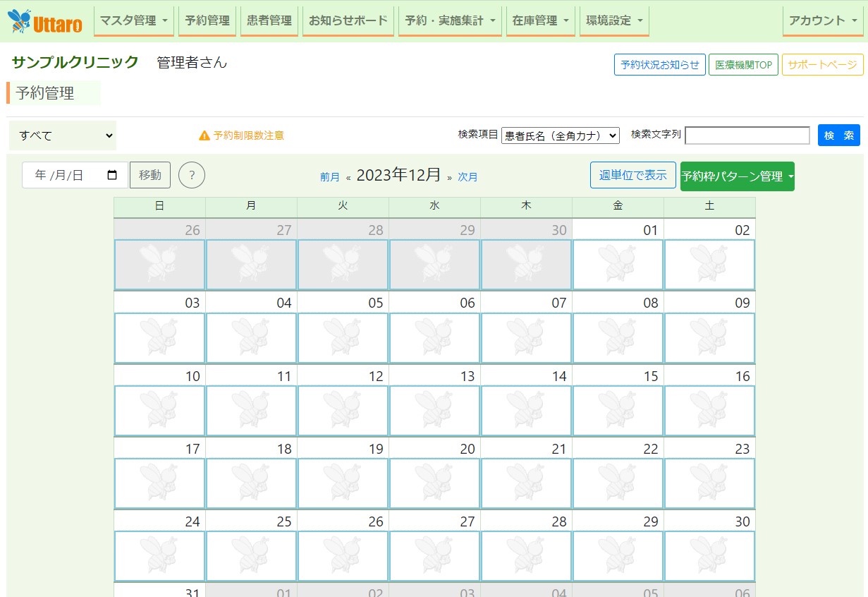The image size is (868, 597).
Task: Click the 土 column header
Action: tap(709, 206)
